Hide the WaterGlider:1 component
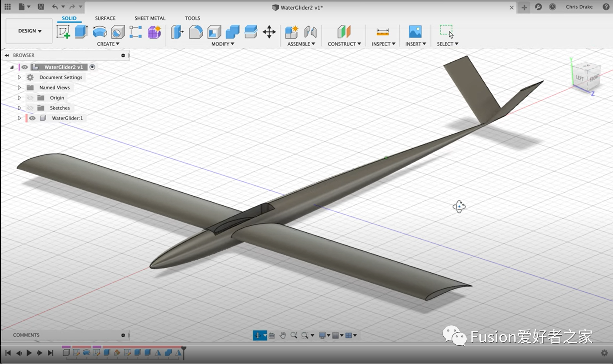The height and width of the screenshot is (364, 613). pyautogui.click(x=32, y=118)
